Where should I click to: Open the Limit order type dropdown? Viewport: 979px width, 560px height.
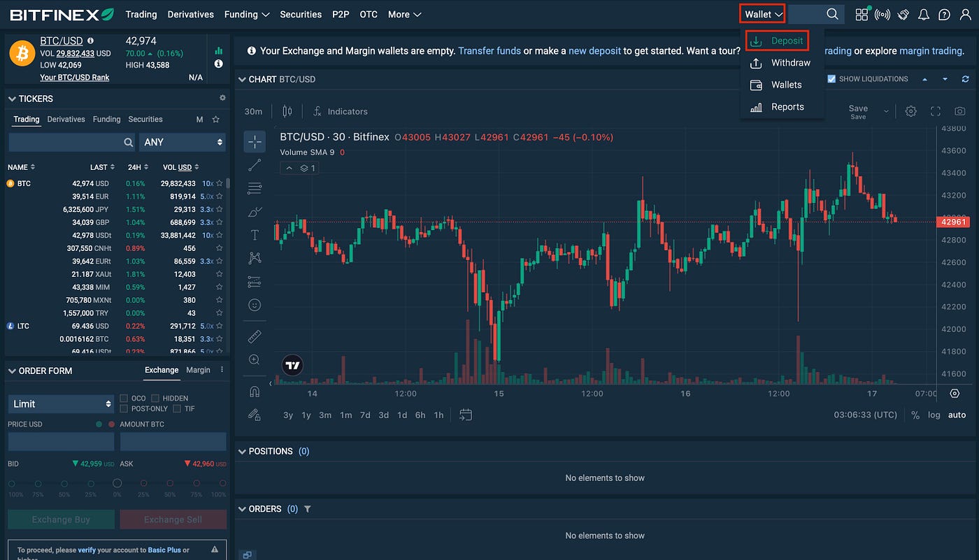click(61, 403)
